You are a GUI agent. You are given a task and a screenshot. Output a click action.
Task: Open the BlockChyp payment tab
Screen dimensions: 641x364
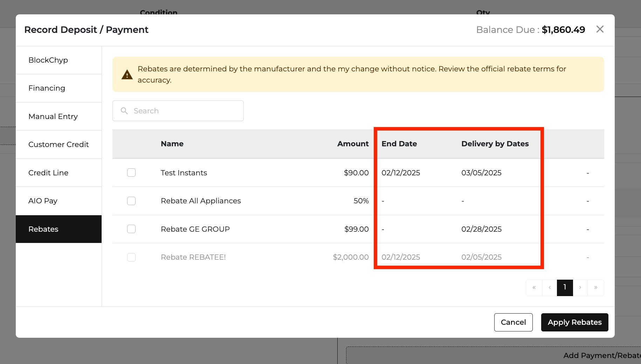[x=59, y=60]
